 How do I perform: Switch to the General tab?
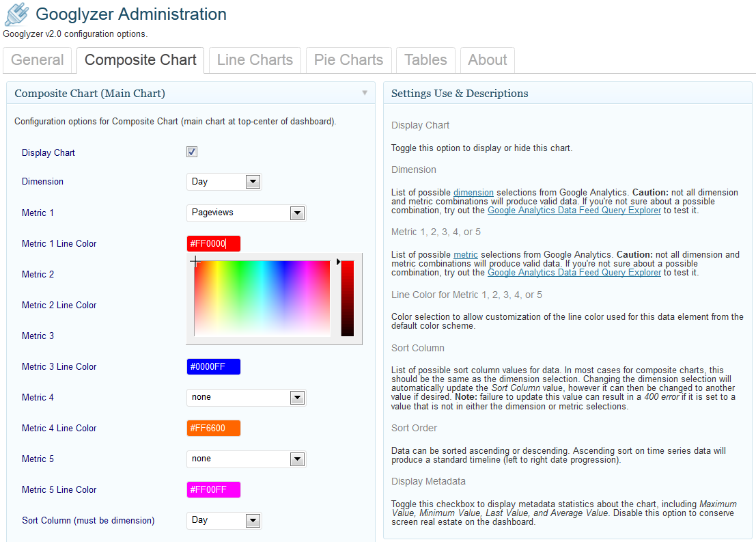tap(37, 60)
